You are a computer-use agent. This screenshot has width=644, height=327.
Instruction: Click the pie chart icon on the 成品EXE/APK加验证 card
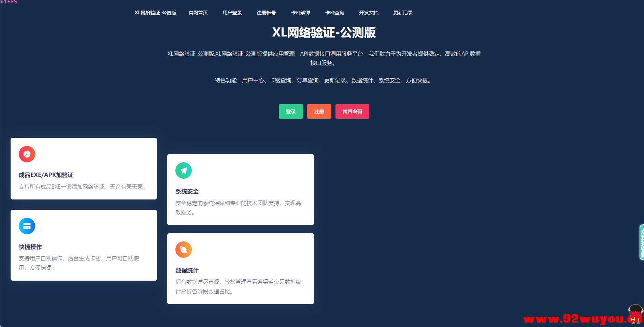pos(27,154)
